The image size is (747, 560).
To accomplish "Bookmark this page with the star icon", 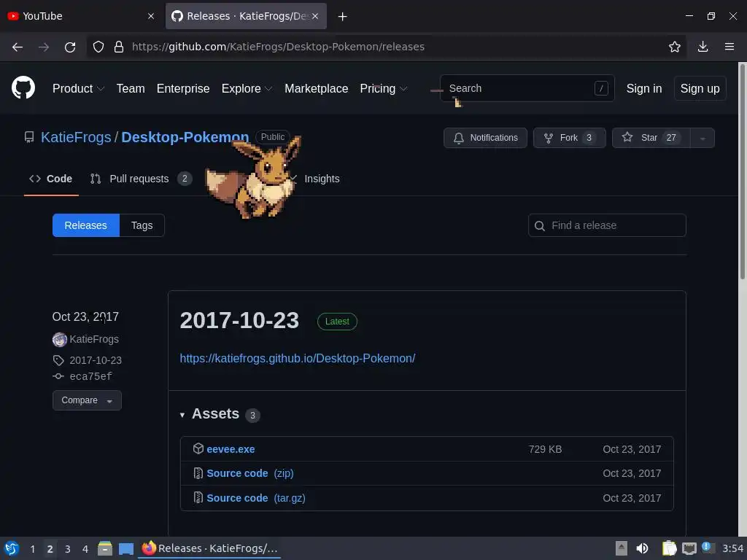I will (x=675, y=47).
